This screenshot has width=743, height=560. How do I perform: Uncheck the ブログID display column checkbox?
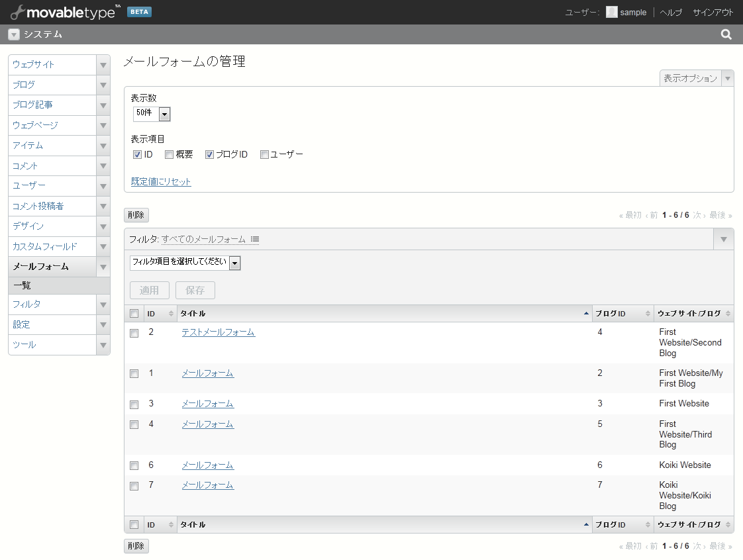click(x=209, y=155)
